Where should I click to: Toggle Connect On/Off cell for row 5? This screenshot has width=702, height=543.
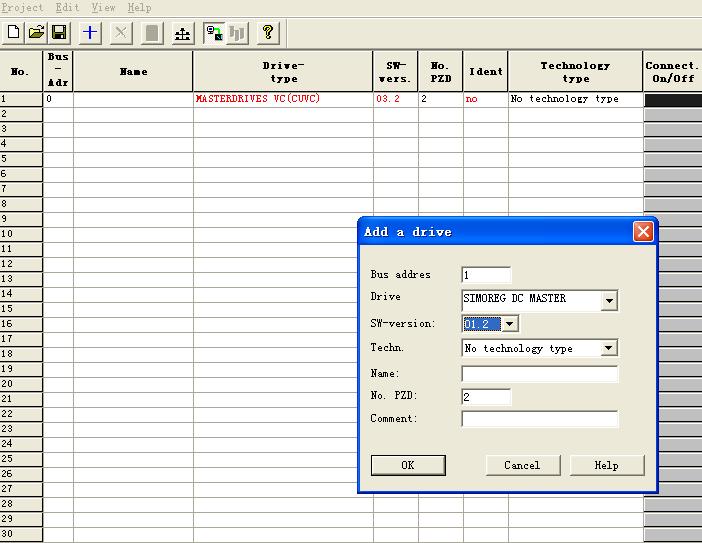[x=673, y=159]
